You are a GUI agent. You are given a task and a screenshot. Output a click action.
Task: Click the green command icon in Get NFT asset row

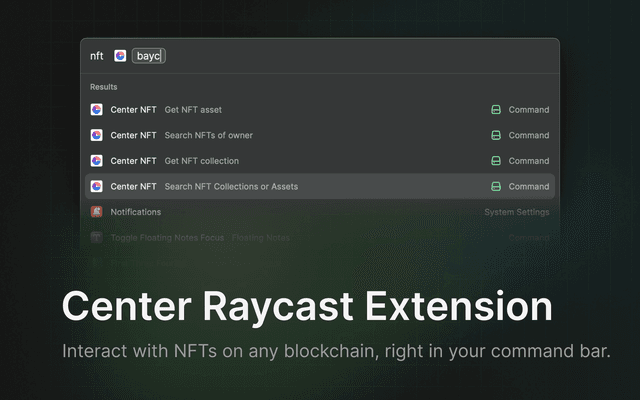pyautogui.click(x=495, y=110)
